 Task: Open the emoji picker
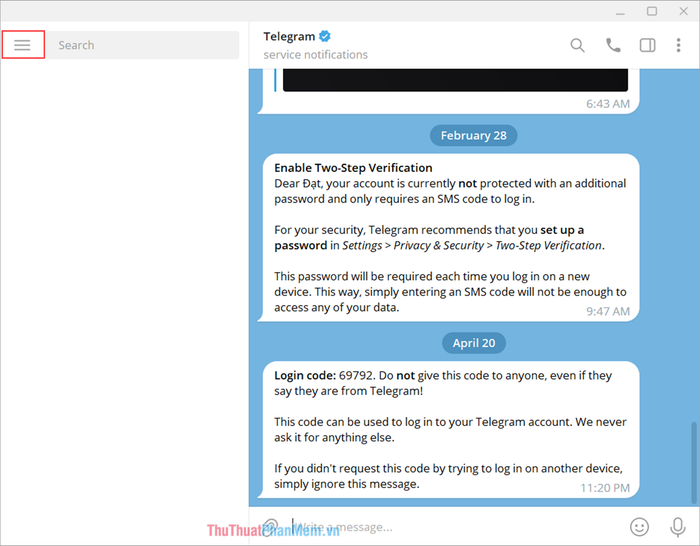click(x=639, y=527)
